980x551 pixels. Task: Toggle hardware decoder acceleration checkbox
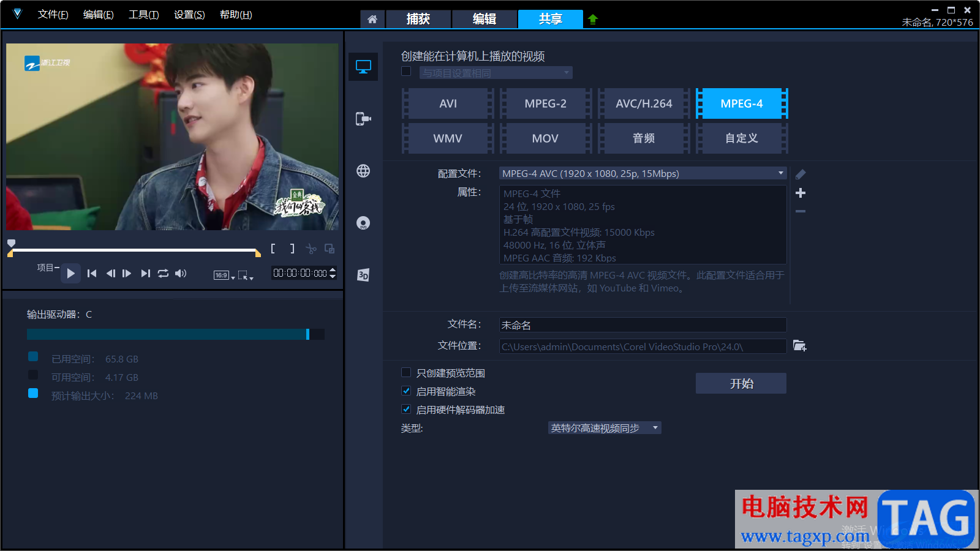tap(406, 409)
